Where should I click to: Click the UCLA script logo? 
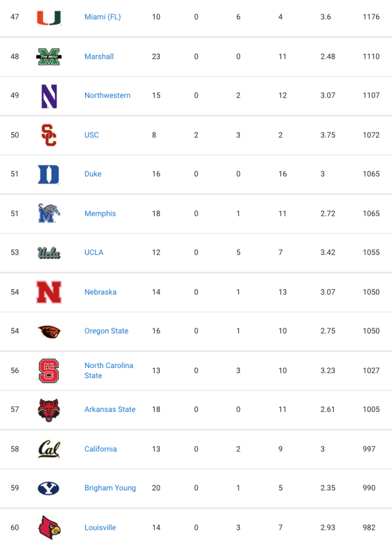(49, 253)
